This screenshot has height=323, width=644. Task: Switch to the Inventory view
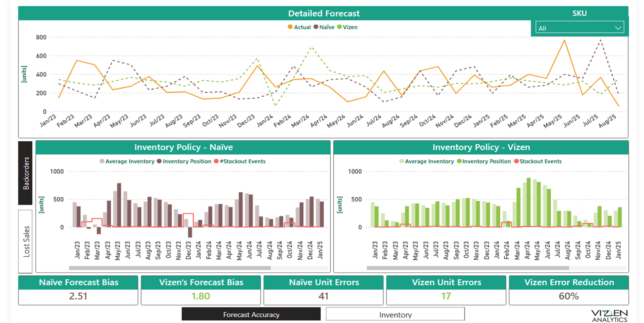click(x=395, y=314)
